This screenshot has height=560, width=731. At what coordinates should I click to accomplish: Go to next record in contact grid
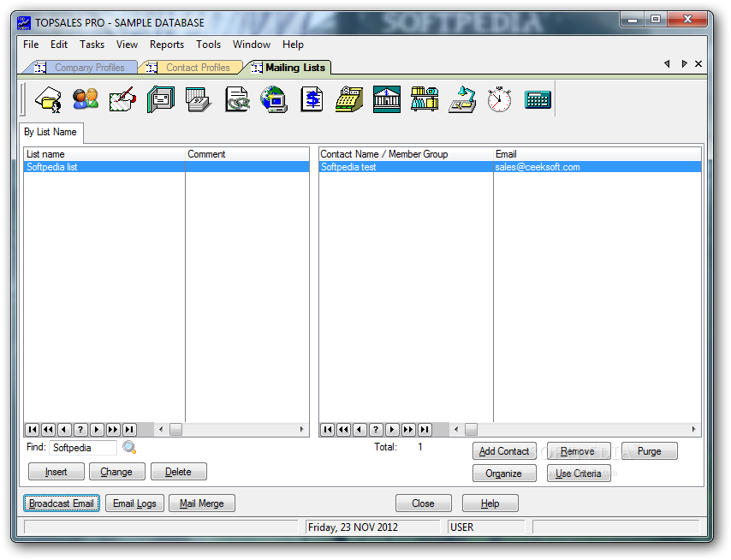pos(392,430)
